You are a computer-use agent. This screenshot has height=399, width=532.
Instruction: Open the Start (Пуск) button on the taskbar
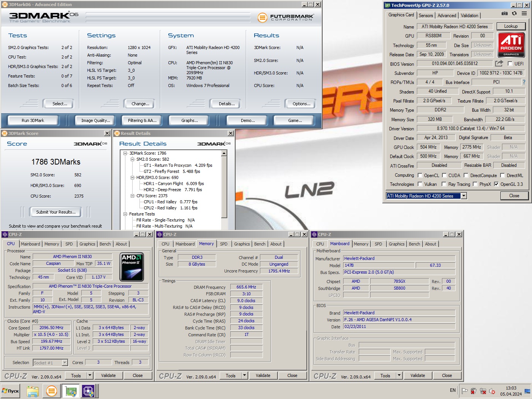11,391
